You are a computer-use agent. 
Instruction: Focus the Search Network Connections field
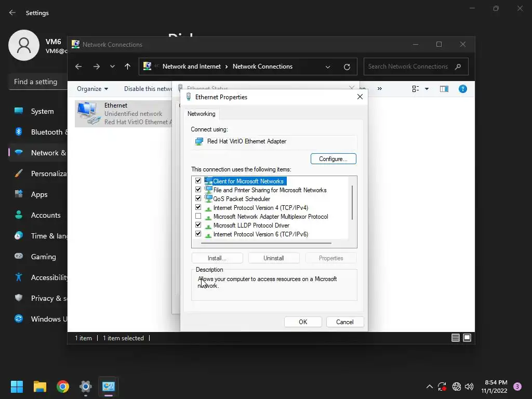point(416,66)
